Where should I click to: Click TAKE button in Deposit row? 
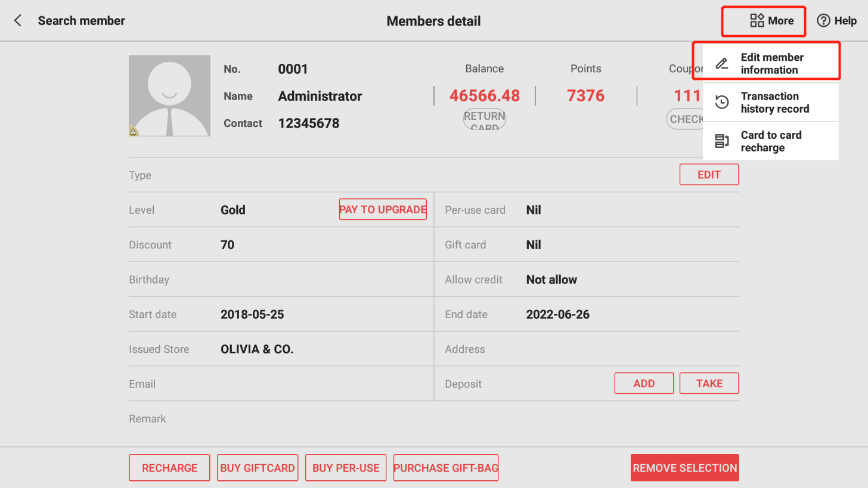pyautogui.click(x=709, y=383)
